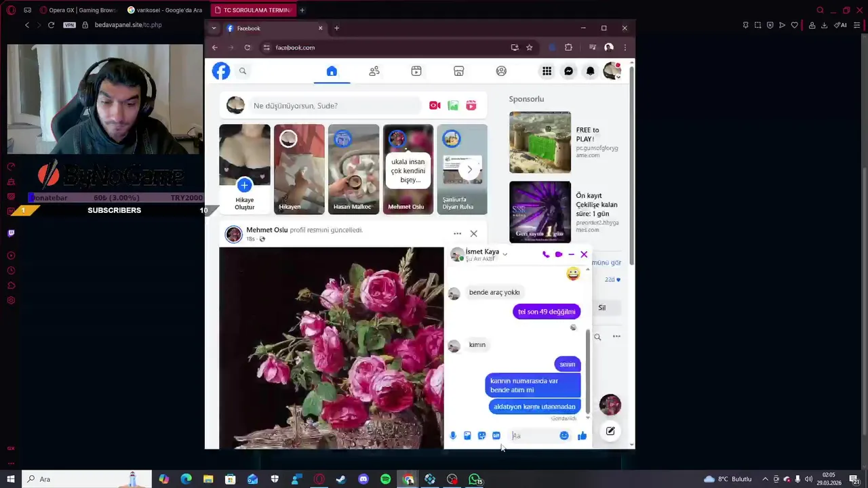The width and height of the screenshot is (868, 488).
Task: Open the Facebook Watch video tab
Action: 416,71
